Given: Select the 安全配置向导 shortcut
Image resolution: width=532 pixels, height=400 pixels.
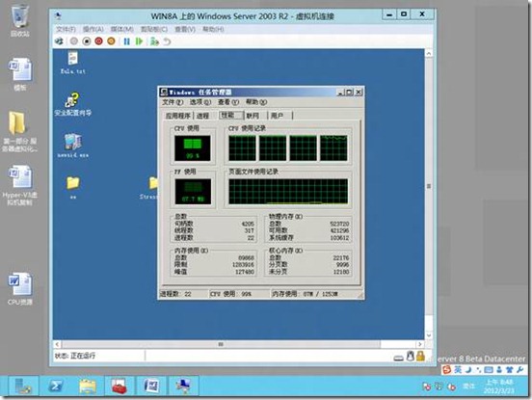Looking at the screenshot, I should (73, 105).
